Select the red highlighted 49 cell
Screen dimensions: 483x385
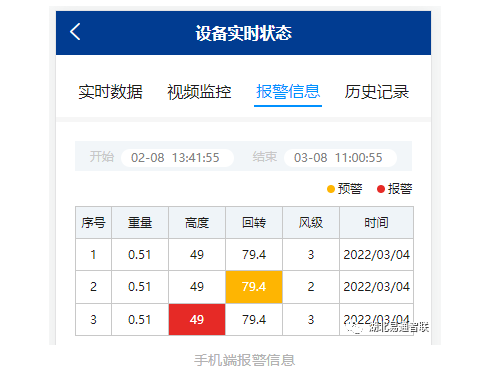(x=197, y=319)
